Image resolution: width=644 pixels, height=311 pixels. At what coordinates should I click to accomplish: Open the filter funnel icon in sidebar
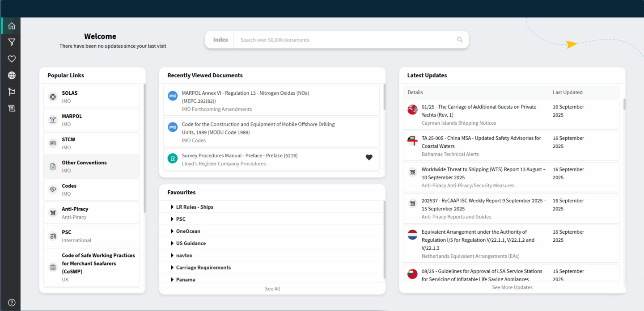[x=12, y=42]
